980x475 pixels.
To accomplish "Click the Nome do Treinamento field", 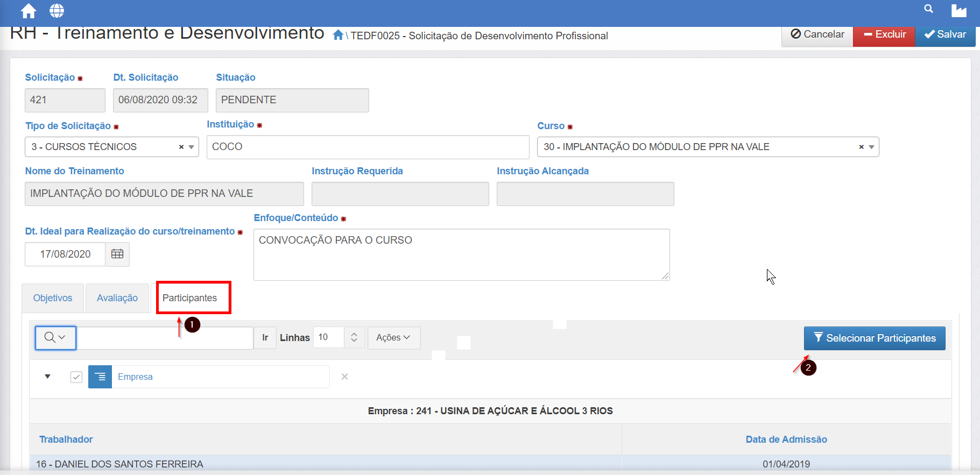I will click(x=164, y=194).
